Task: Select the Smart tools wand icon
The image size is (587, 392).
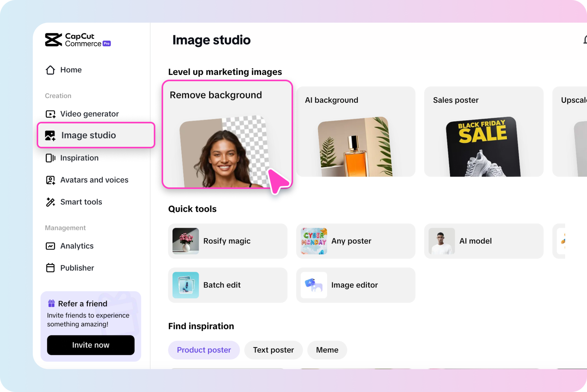Action: click(x=50, y=202)
